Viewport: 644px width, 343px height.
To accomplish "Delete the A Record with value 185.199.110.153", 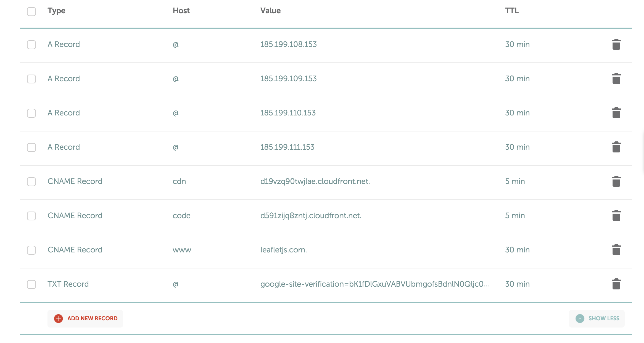I will click(616, 113).
